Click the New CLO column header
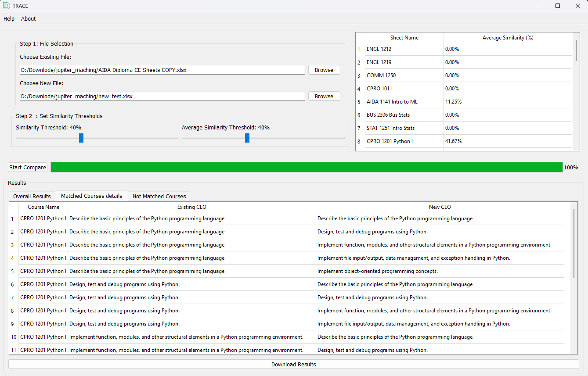Viewport: 588px width, 376px height. point(440,207)
